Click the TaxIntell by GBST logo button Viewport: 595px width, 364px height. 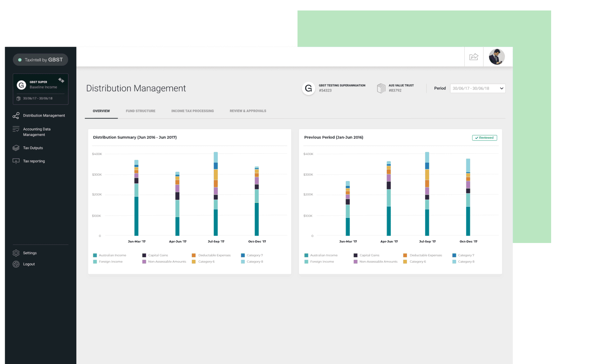pyautogui.click(x=40, y=60)
